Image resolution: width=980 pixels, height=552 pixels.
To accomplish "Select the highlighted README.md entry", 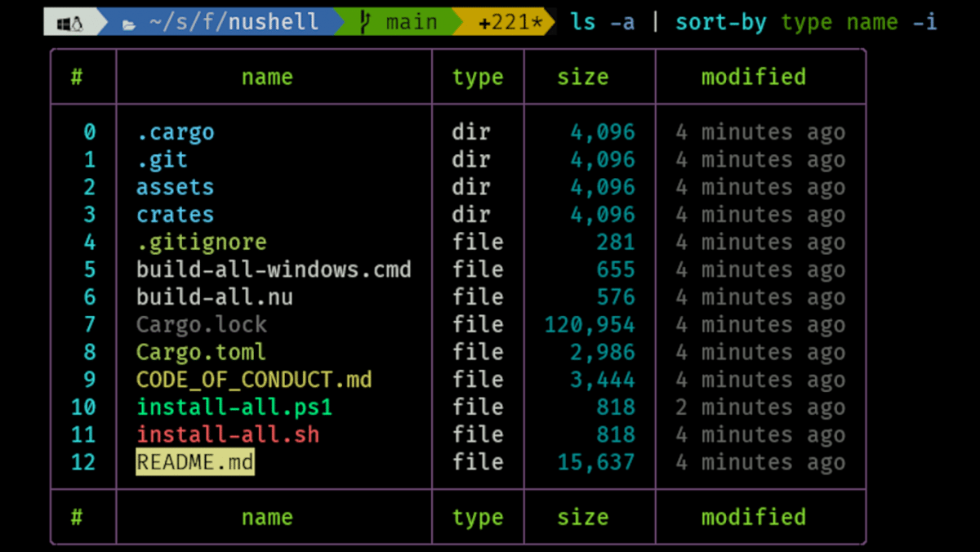I will click(x=195, y=462).
